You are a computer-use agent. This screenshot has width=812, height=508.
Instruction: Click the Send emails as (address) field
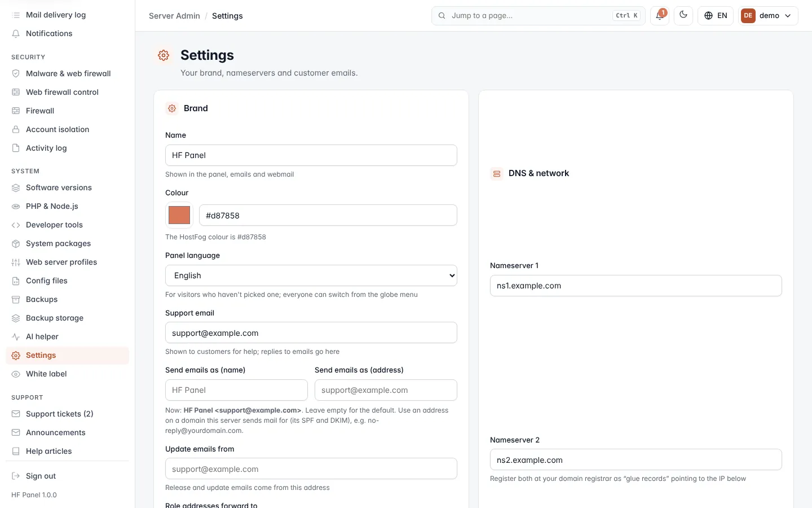(x=386, y=390)
